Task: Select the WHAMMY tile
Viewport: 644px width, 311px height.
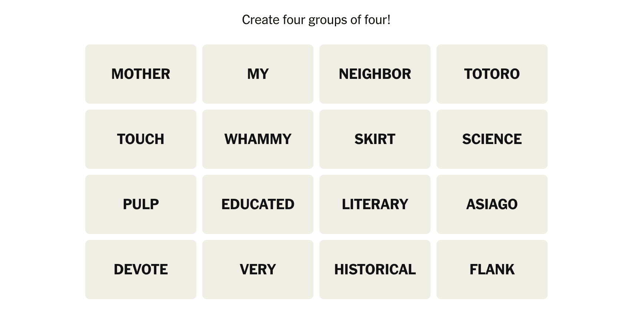Action: (x=258, y=139)
